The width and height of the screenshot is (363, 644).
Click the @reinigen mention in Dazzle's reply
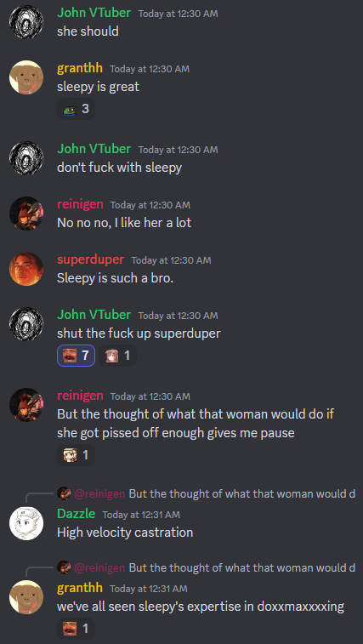tap(99, 493)
